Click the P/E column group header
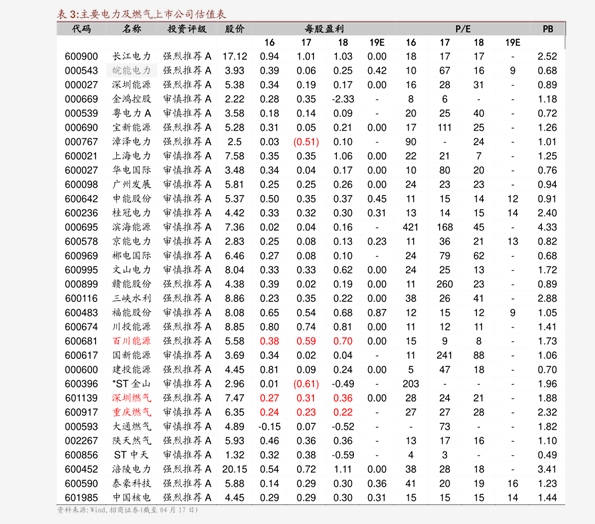Viewport: 595px width, 524px height. point(463,29)
